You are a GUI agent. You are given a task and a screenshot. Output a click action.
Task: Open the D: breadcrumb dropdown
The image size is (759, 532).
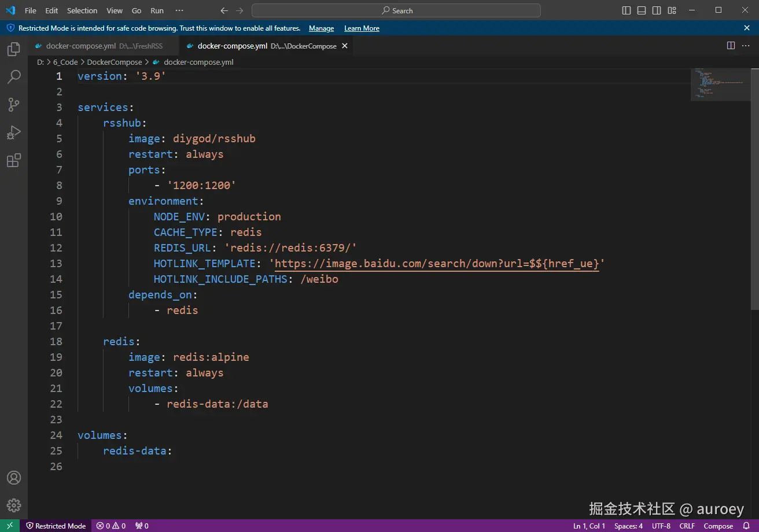pyautogui.click(x=40, y=62)
